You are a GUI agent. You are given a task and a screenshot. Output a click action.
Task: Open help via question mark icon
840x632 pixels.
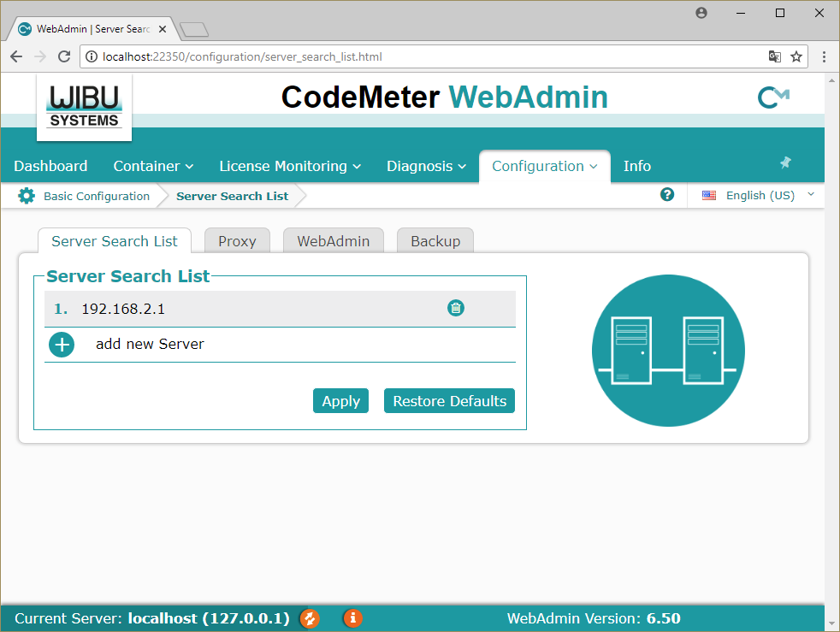[x=667, y=194]
